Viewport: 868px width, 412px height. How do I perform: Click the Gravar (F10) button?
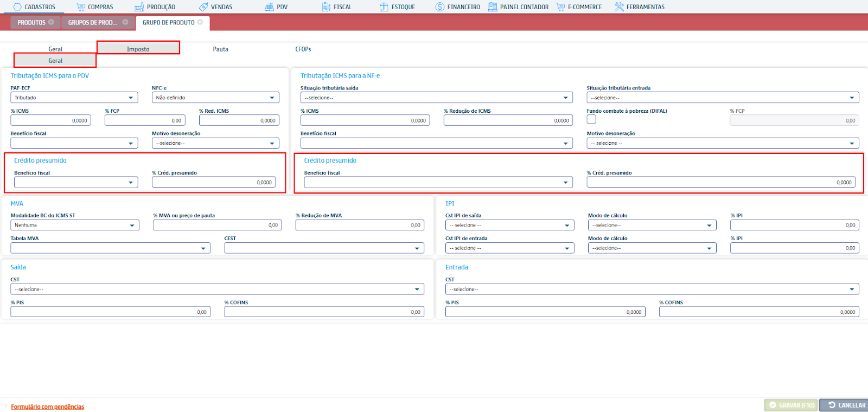[791, 405]
